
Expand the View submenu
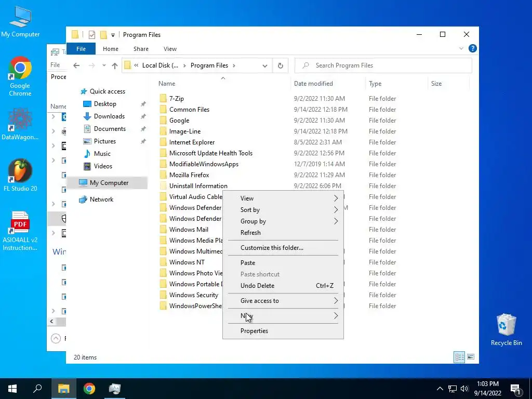point(283,198)
